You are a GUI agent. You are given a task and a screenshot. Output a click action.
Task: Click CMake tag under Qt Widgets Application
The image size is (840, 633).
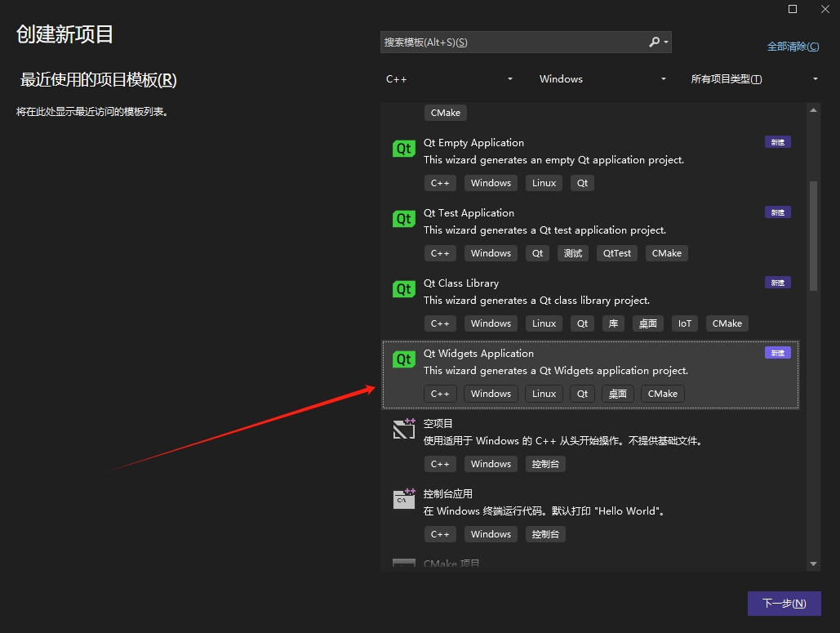(x=663, y=394)
